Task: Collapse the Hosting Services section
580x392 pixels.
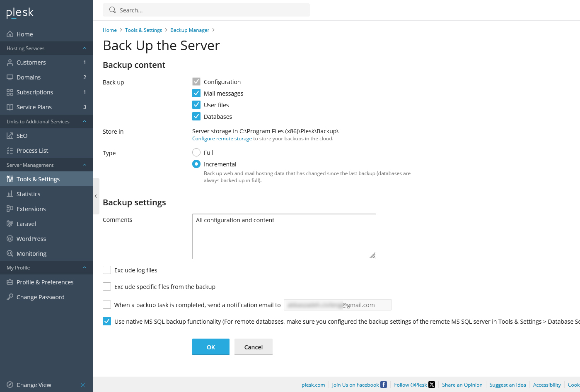Action: coord(84,48)
